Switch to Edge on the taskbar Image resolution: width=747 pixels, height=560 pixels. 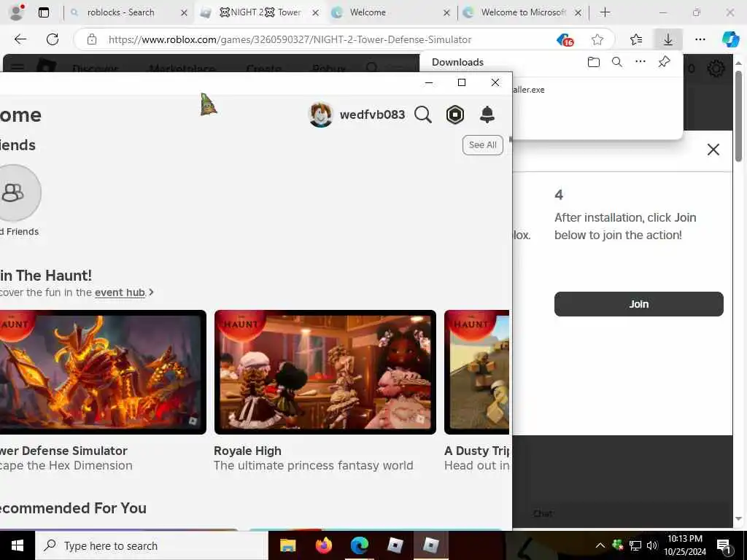click(360, 545)
